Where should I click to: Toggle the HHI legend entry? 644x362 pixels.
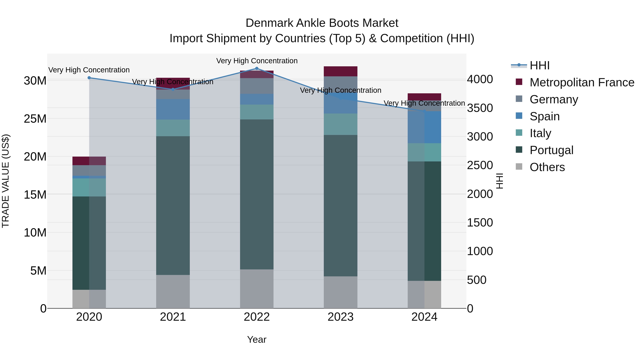530,65
